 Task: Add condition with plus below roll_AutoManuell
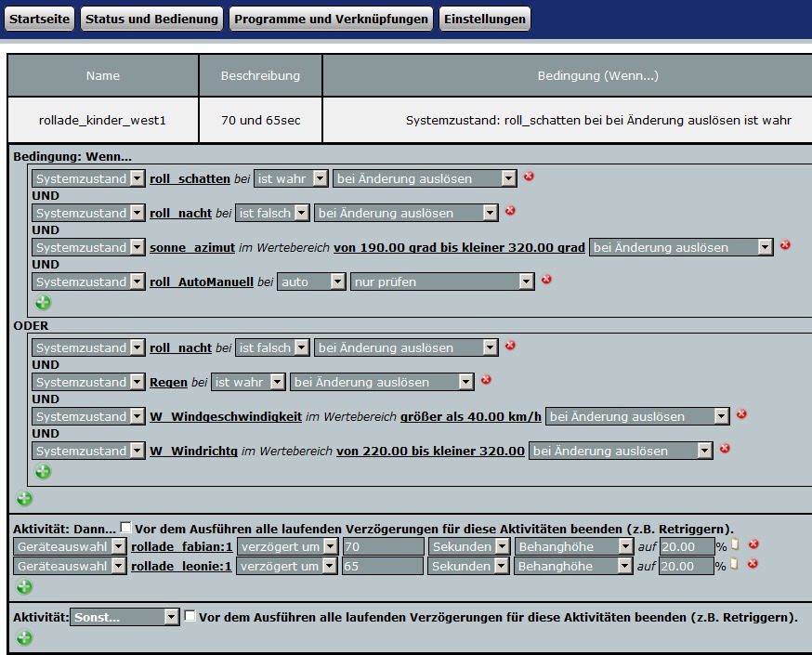click(43, 302)
